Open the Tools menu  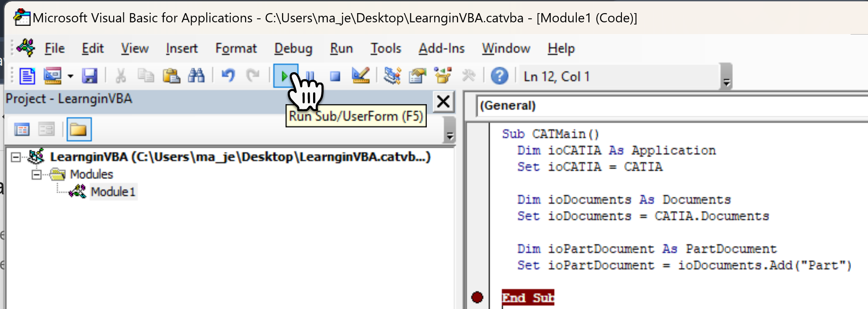386,48
